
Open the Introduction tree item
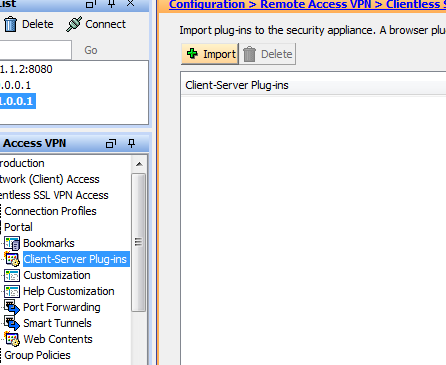22,163
